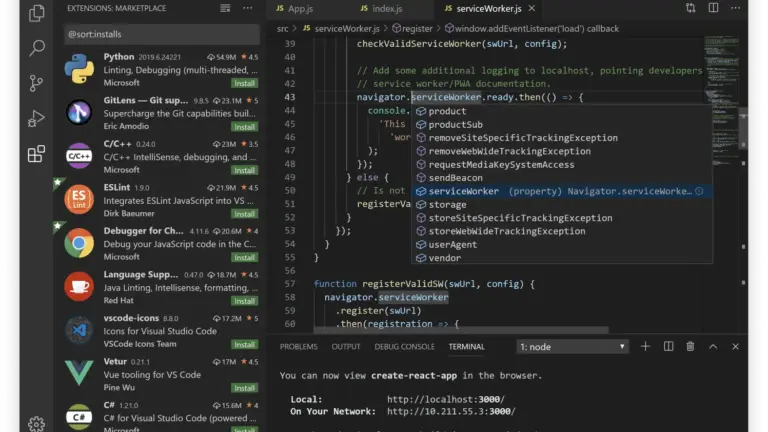
Task: Split the terminal pane
Action: tap(668, 347)
